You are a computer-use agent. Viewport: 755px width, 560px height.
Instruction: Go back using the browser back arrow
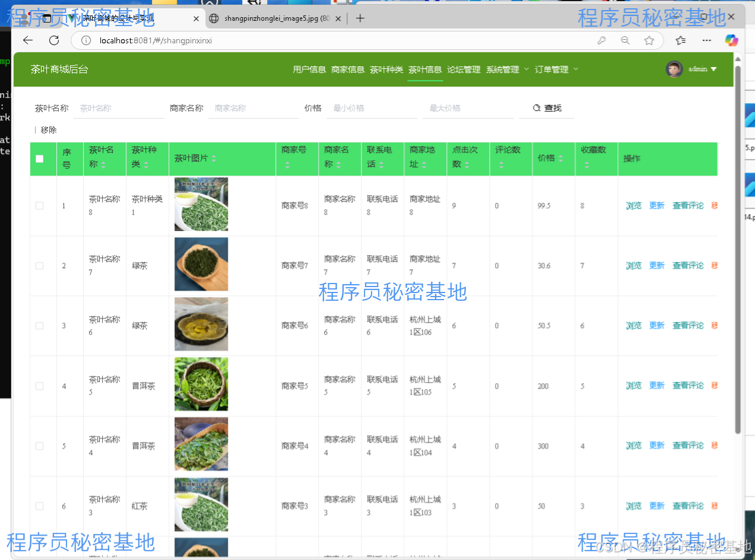click(28, 40)
